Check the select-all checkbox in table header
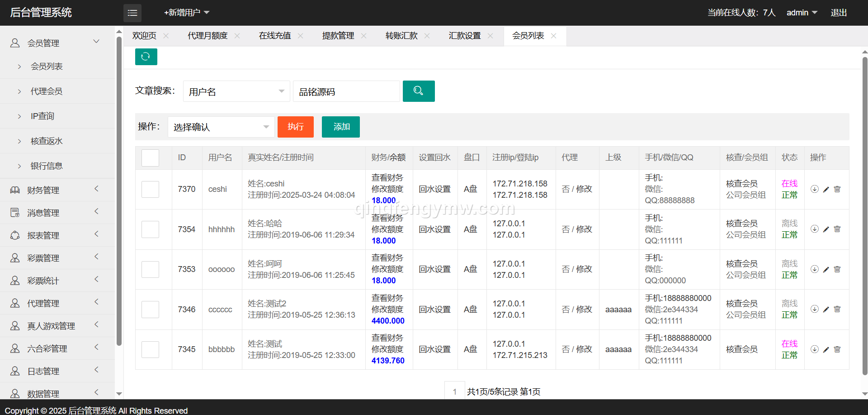 [150, 158]
